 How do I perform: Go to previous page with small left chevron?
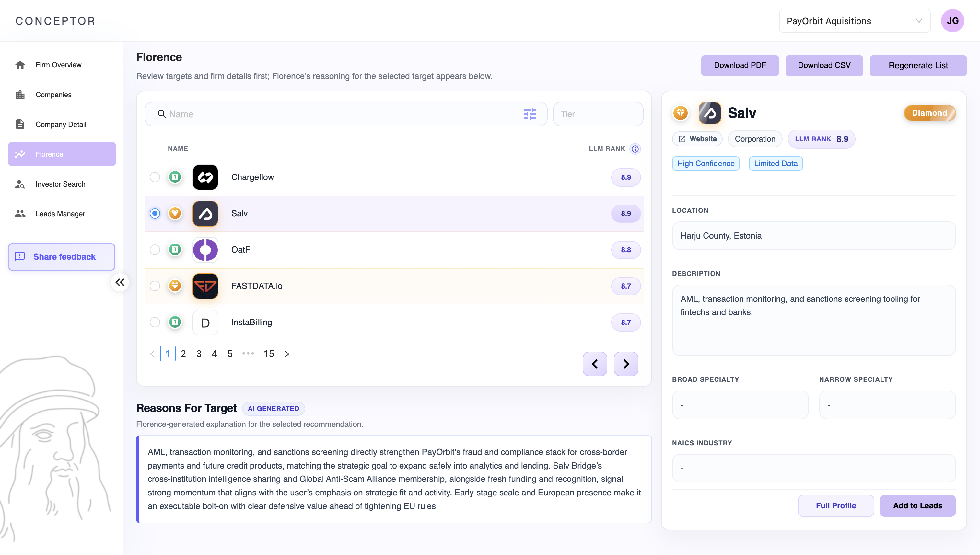click(x=152, y=354)
